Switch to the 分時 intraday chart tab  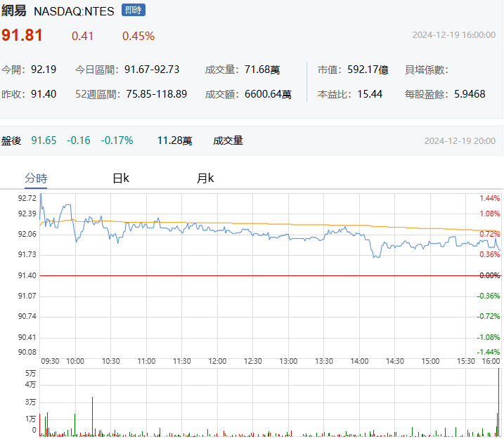tap(36, 178)
